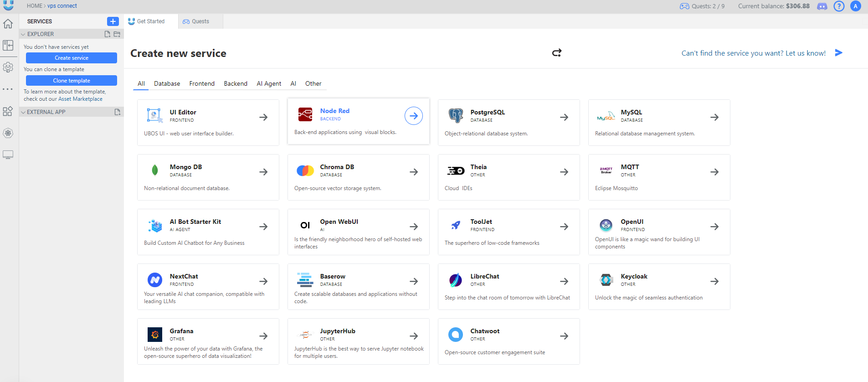
Task: Open the LibreChat service card
Action: (x=509, y=287)
